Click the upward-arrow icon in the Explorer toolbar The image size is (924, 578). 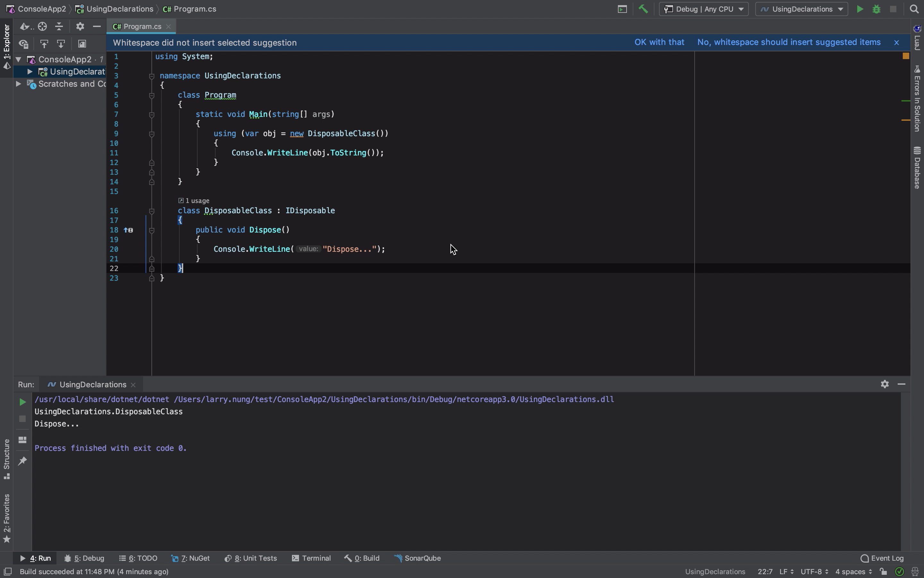pyautogui.click(x=44, y=44)
